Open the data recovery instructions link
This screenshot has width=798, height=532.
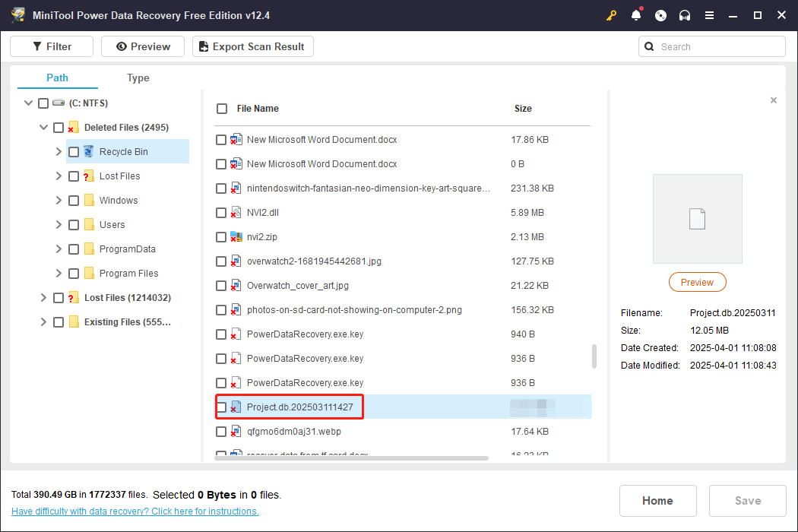coord(135,511)
